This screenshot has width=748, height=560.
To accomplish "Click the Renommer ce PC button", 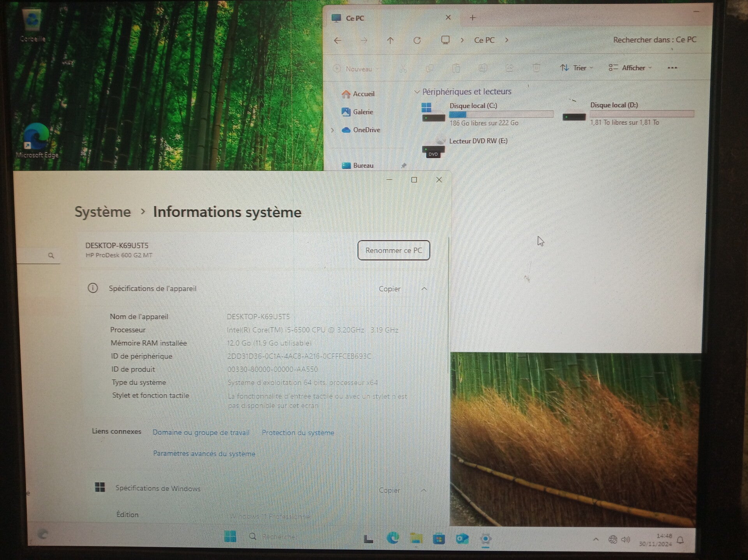I will pos(393,250).
